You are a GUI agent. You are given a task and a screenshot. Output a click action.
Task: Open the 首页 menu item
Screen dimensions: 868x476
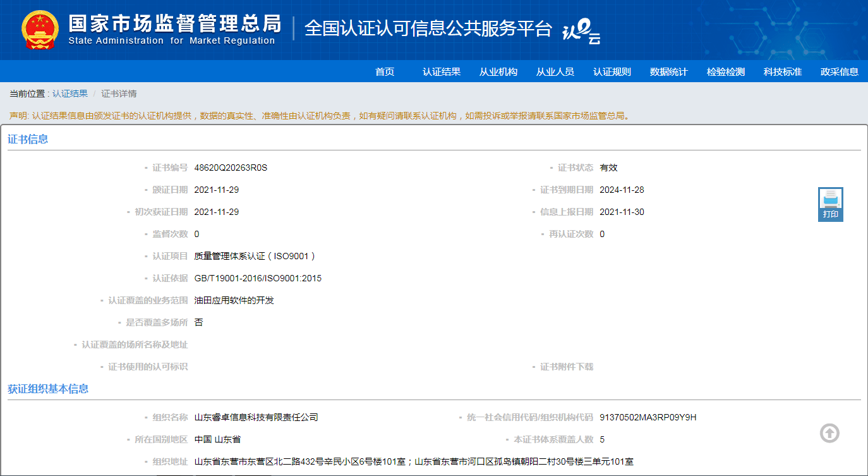tap(384, 71)
